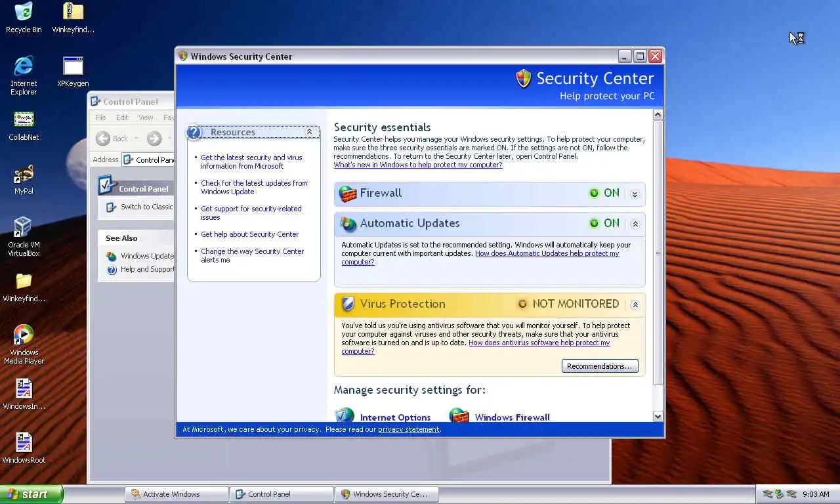
Task: Open 'Check for the latest updates' link
Action: point(254,188)
